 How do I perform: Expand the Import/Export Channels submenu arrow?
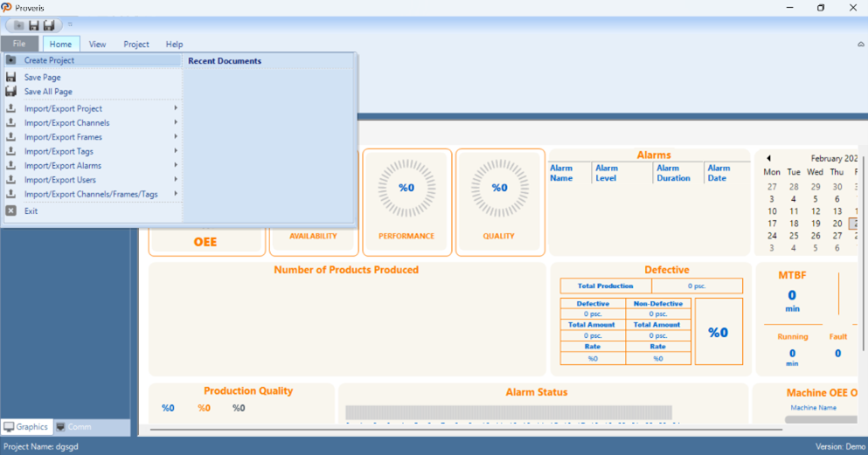click(176, 122)
